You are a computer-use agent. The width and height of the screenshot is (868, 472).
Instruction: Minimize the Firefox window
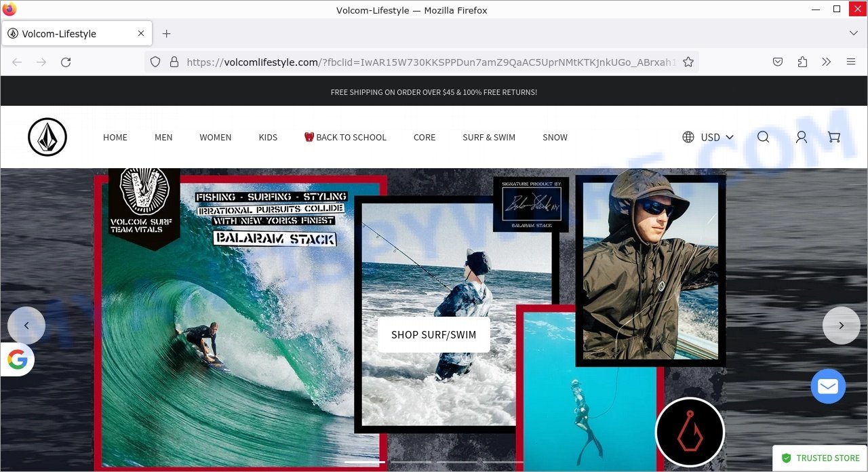(x=816, y=9)
